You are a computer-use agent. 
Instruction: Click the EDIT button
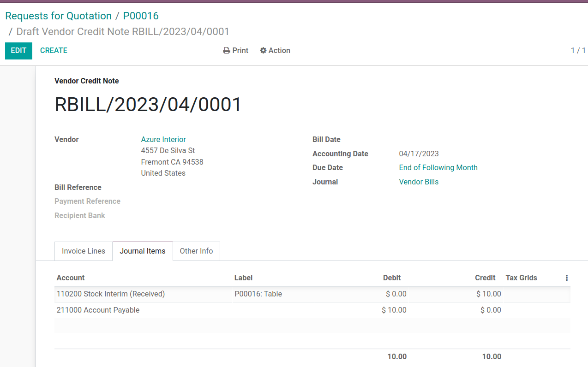(18, 51)
